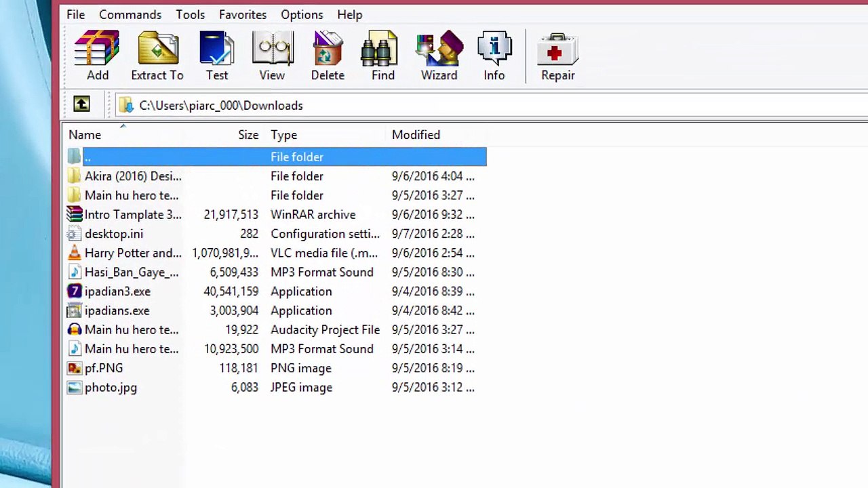Click the VLC cone icon for Harry Potter
Viewport: 868px width, 488px height.
[x=75, y=253]
